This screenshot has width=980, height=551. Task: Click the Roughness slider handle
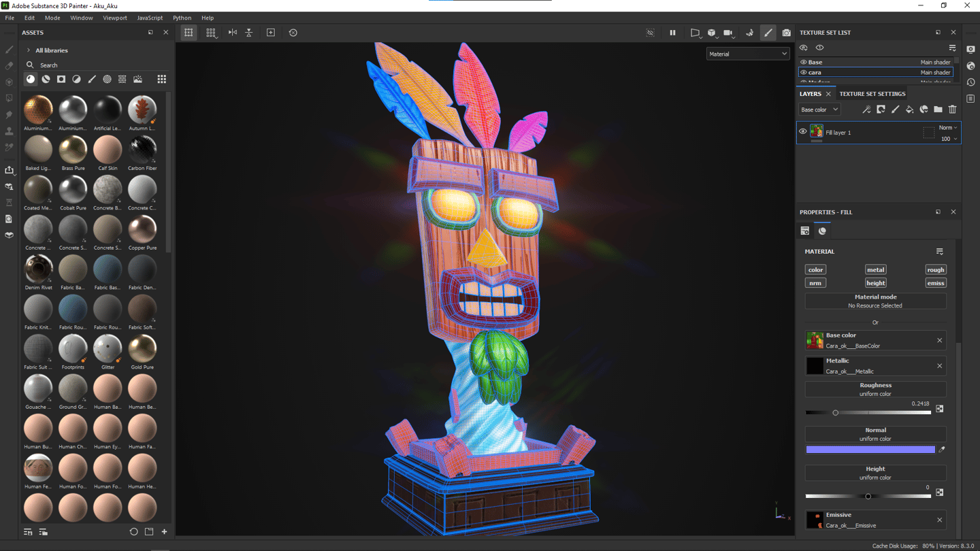(836, 413)
